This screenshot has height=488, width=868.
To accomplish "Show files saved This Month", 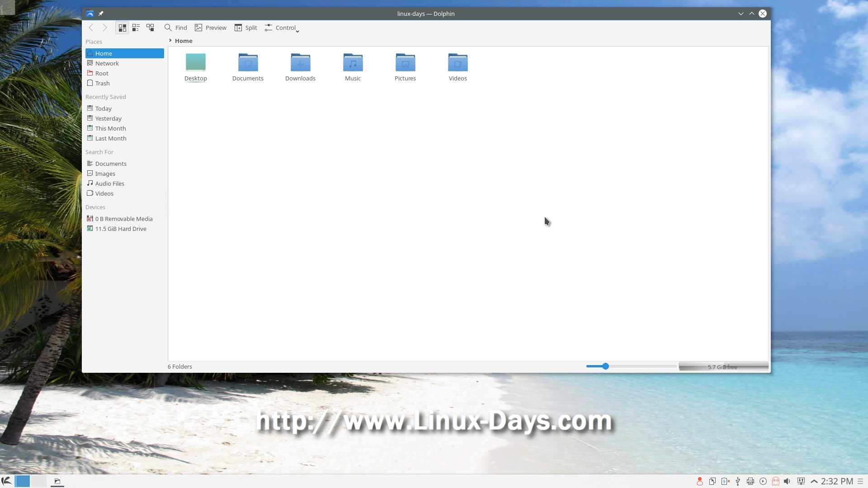I will [x=125, y=128].
